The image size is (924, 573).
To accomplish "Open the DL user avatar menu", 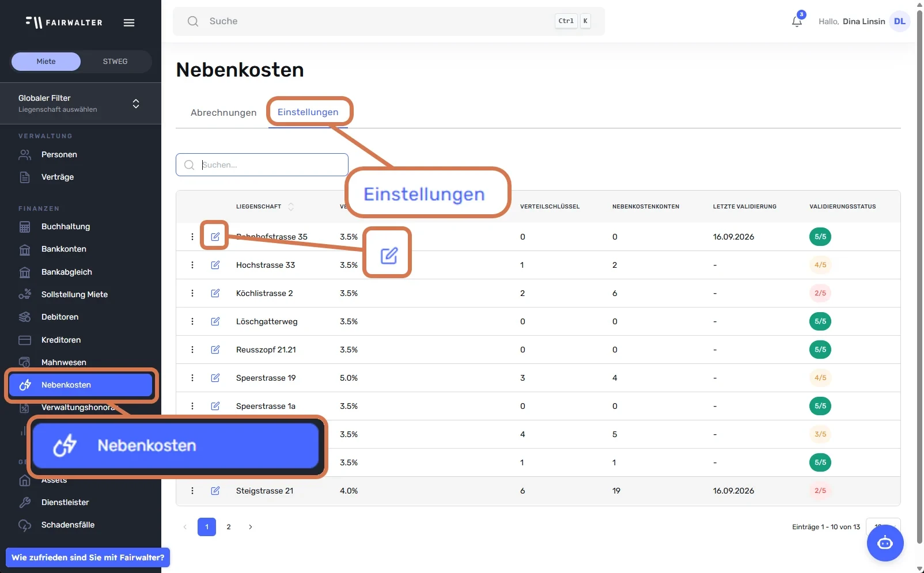I will [899, 21].
